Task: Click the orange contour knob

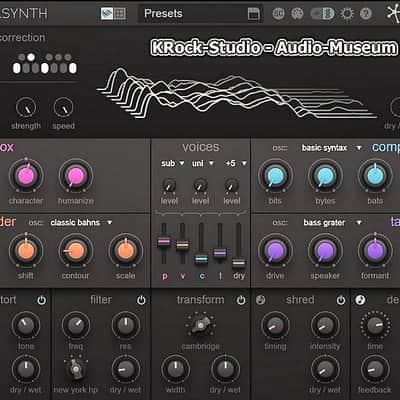Action: pos(76,251)
